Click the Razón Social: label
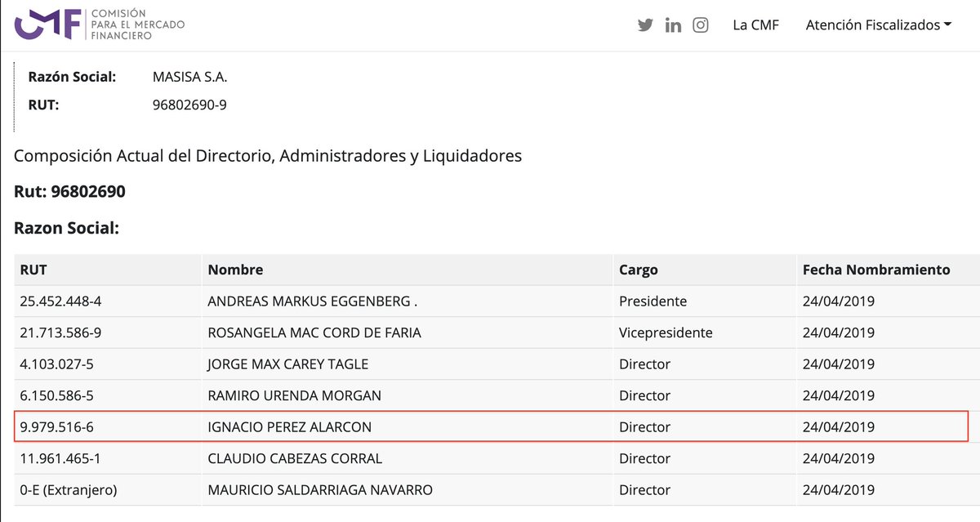Image resolution: width=980 pixels, height=522 pixels. [72, 77]
